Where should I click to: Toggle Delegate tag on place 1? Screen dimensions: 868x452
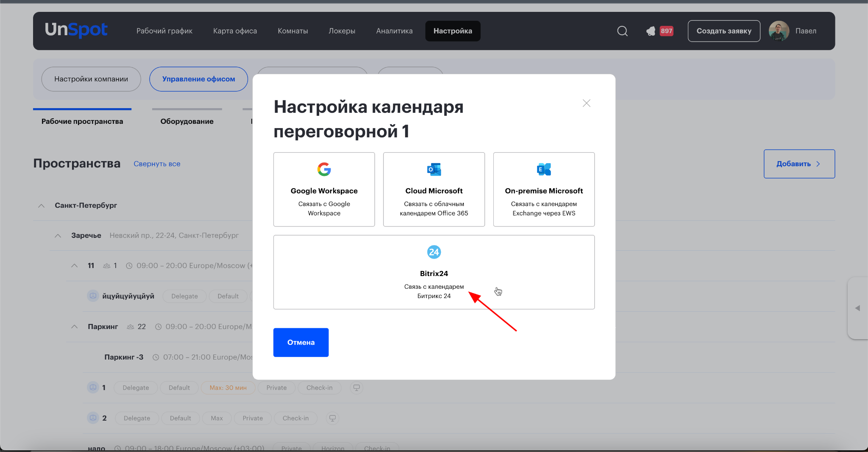(136, 388)
